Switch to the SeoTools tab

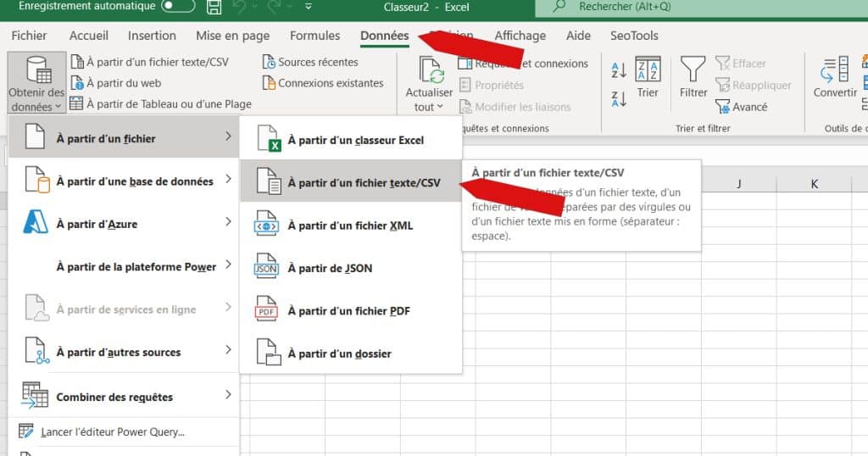tap(634, 36)
